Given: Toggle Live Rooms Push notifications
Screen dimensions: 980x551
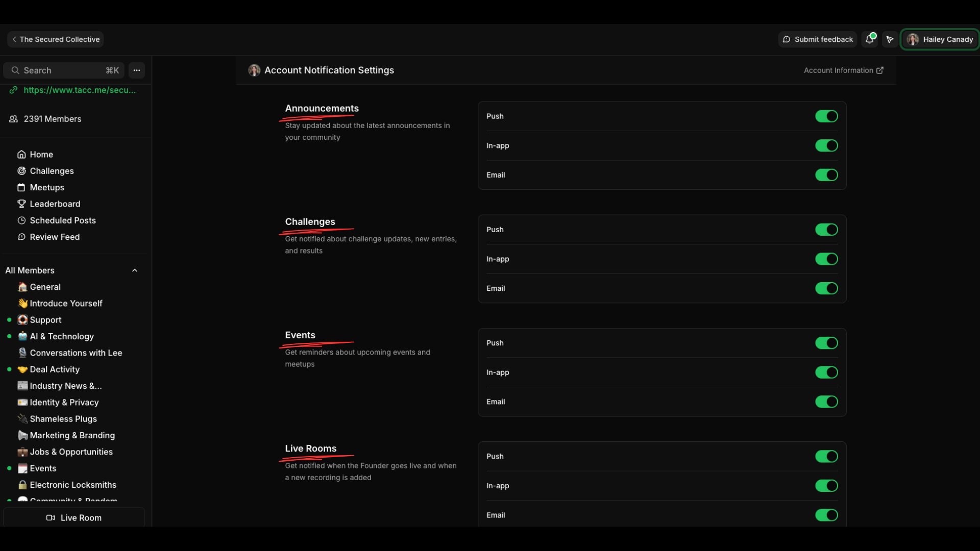Looking at the screenshot, I should click(826, 456).
